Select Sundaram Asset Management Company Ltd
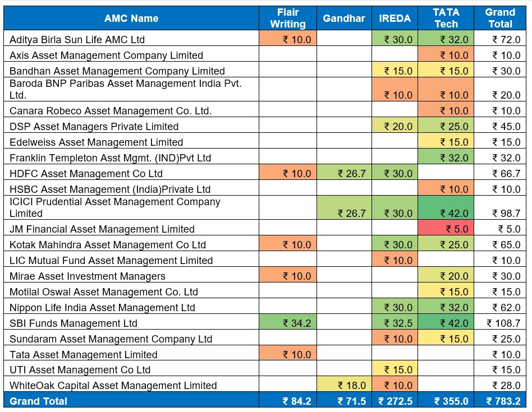The image size is (532, 412). pyautogui.click(x=111, y=339)
